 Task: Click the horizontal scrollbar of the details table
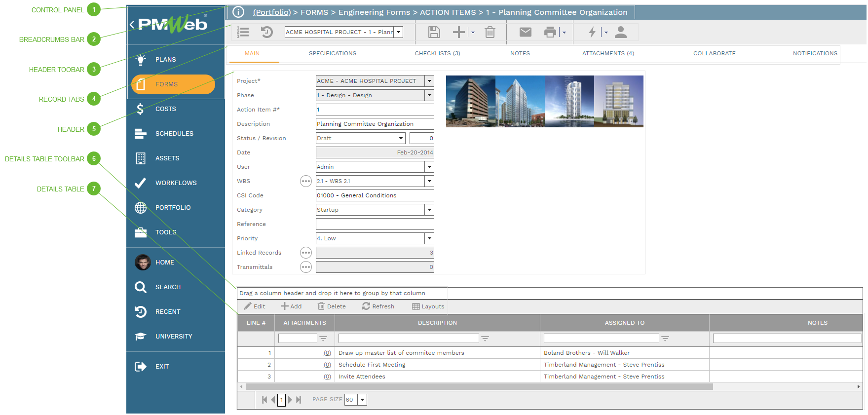coord(479,387)
